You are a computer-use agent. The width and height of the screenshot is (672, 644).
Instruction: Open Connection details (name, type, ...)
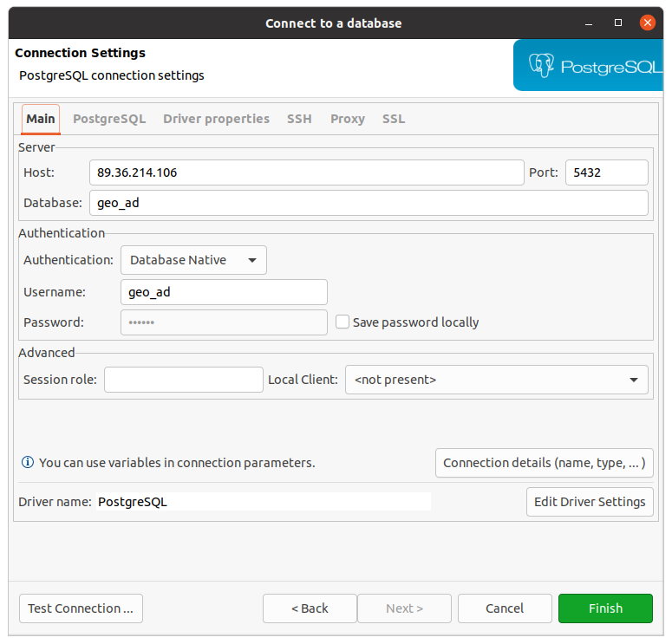(x=544, y=463)
